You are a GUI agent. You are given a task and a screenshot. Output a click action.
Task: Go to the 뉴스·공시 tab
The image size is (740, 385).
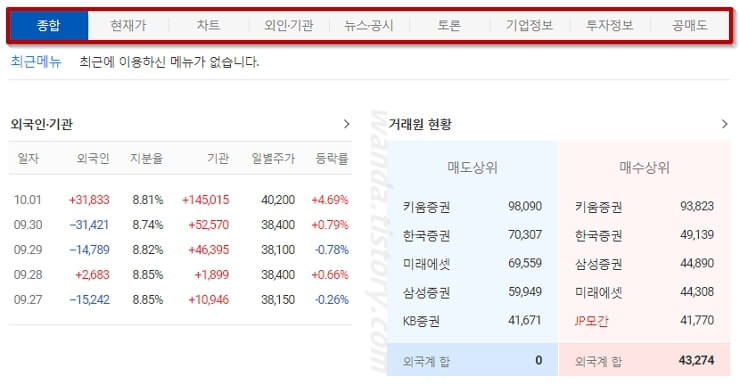(369, 25)
